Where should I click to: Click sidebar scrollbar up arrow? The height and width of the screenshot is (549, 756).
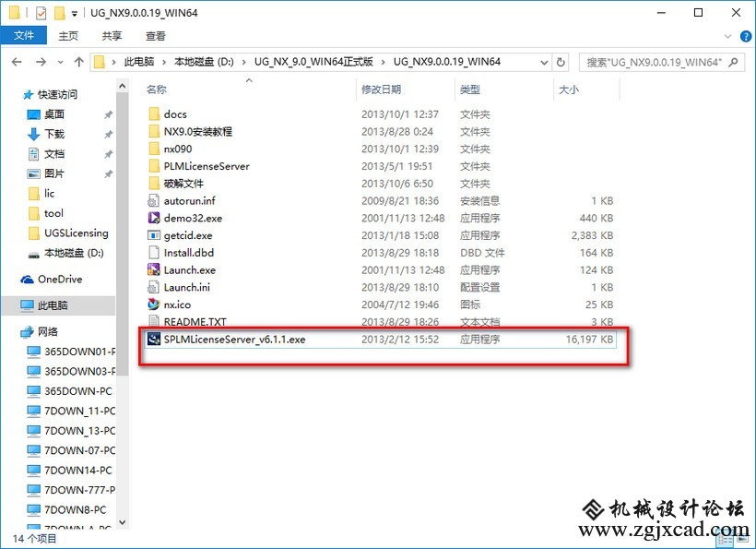122,87
